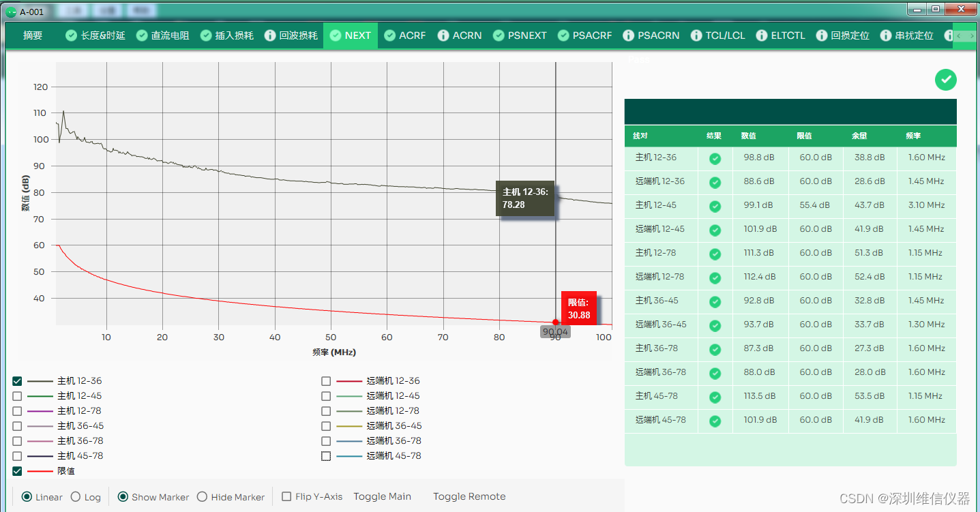Click the 113.5 dB value cell

point(759,396)
